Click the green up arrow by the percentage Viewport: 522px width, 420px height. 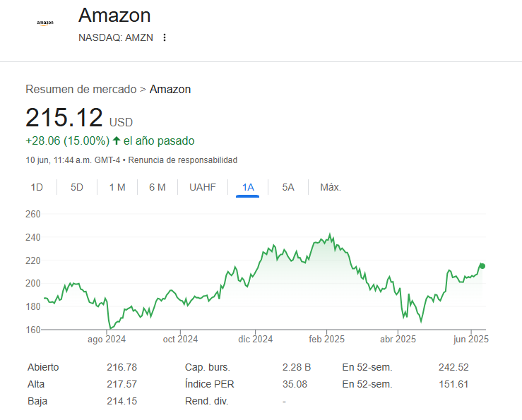coord(117,140)
